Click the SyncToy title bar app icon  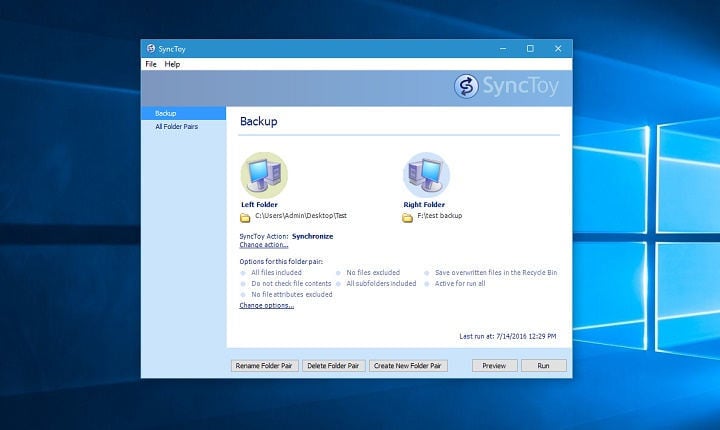[151, 48]
